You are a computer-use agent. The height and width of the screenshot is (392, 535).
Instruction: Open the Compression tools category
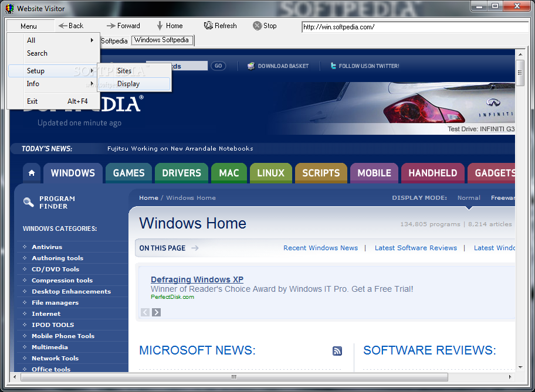point(62,280)
